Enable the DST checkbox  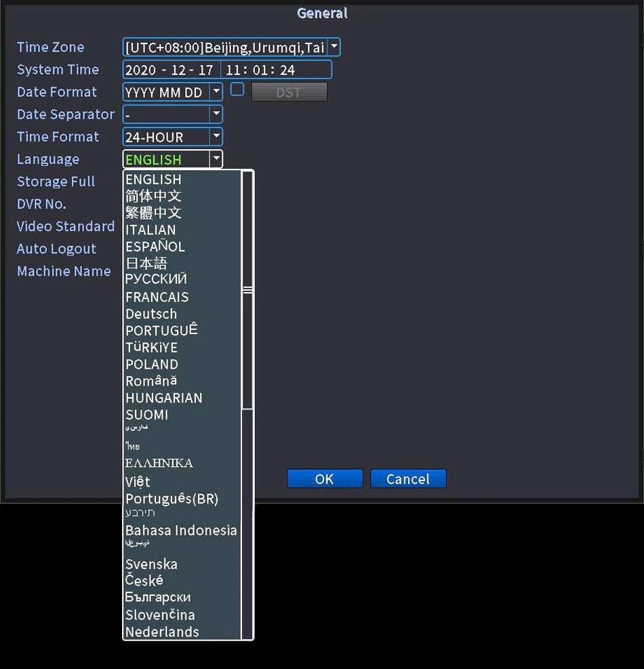(x=237, y=89)
